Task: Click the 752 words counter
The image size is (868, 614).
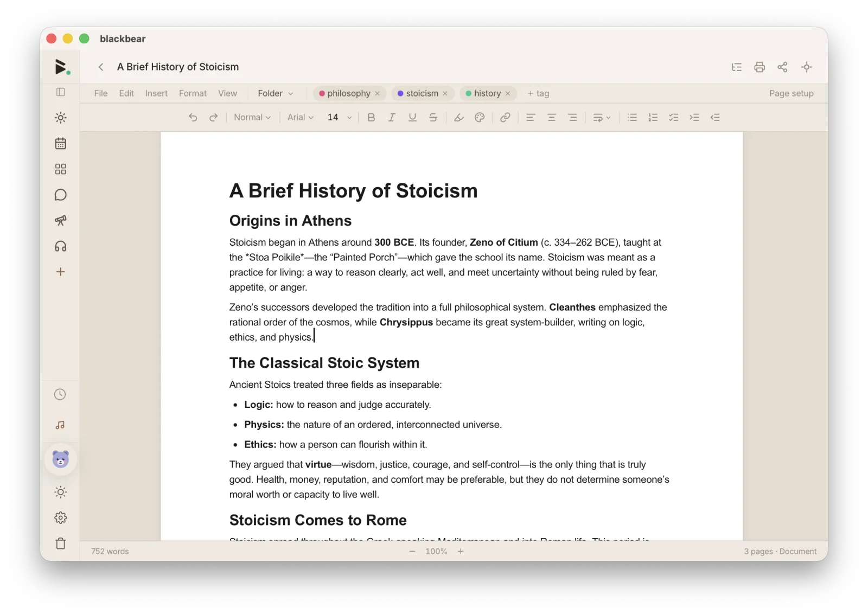Action: click(110, 551)
